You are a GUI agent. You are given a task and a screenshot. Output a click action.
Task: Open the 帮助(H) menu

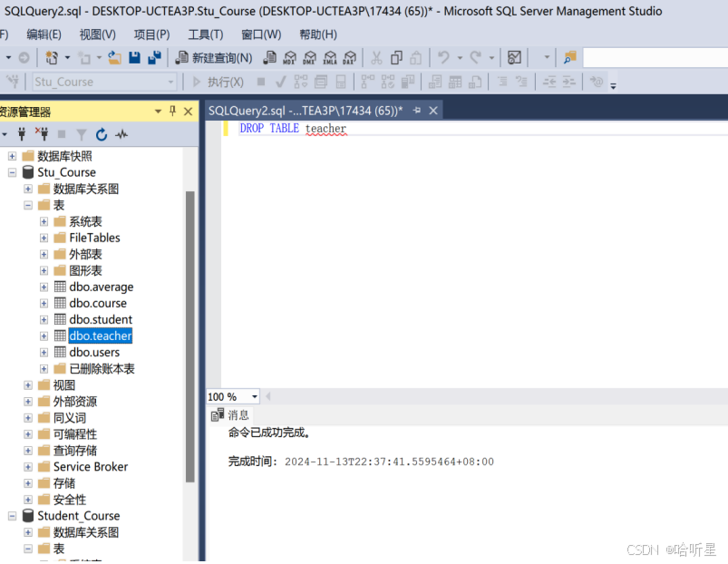(x=318, y=34)
